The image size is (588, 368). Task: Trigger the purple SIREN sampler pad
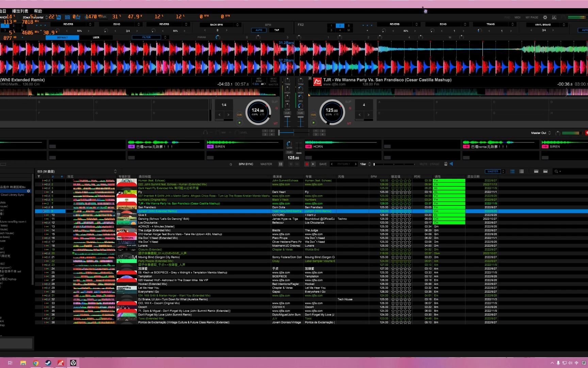(x=210, y=147)
